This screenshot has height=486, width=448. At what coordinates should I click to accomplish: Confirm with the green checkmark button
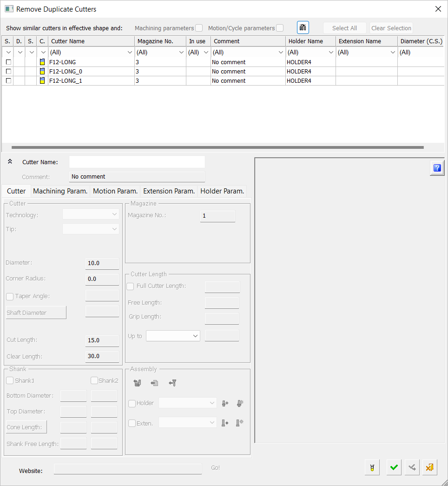click(394, 467)
